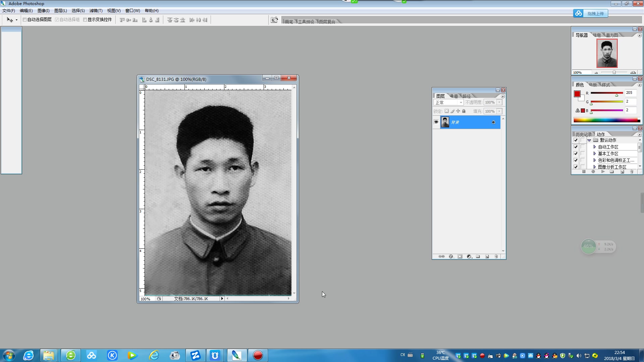Click the align vertical centers icon
Viewport: 644px width, 362px height.
point(128,20)
